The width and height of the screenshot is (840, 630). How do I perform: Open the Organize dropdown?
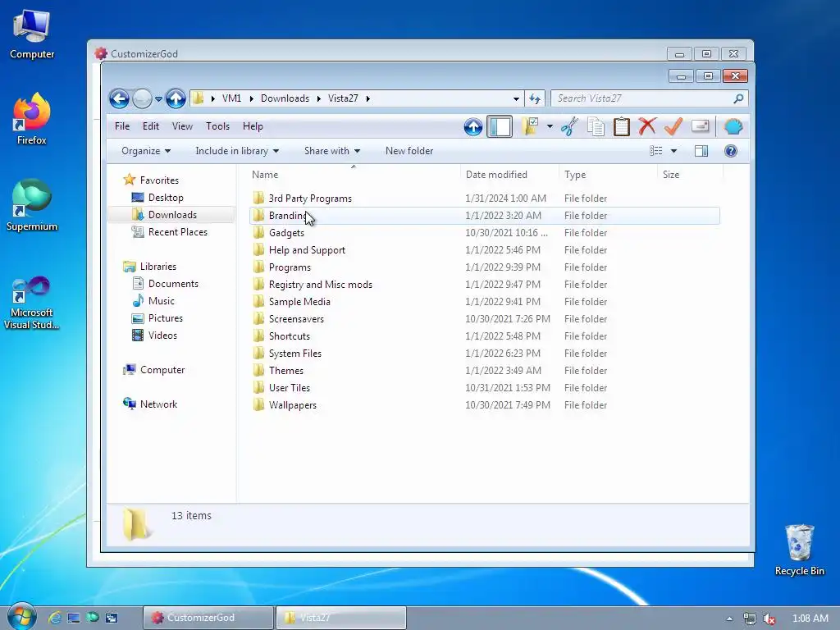coord(146,151)
